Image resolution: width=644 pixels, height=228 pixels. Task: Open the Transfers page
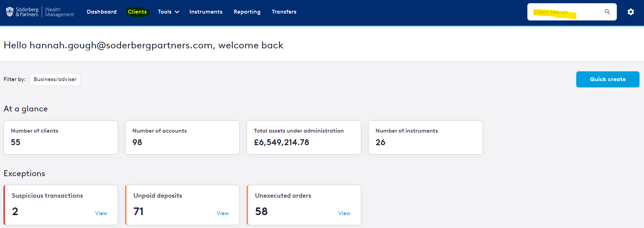[x=284, y=12]
